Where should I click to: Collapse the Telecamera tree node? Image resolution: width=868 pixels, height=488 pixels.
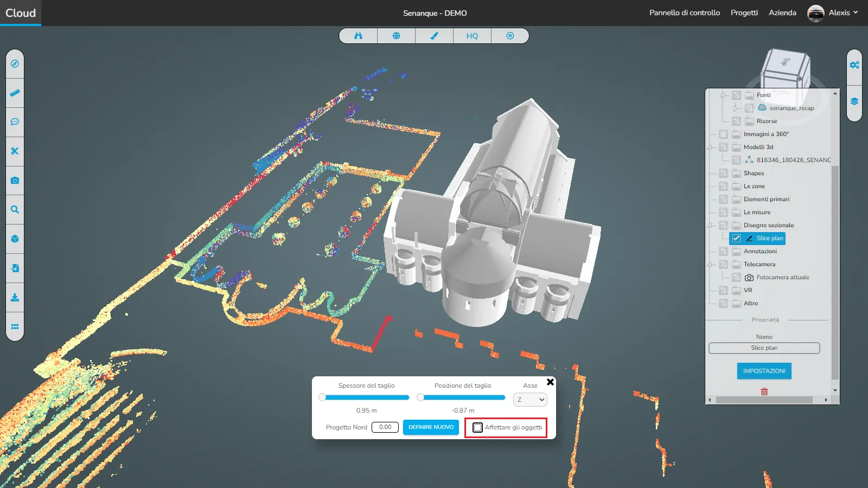tap(710, 264)
